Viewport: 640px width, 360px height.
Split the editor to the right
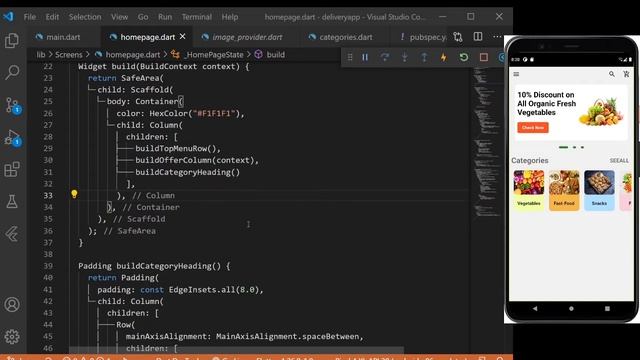pos(478,37)
